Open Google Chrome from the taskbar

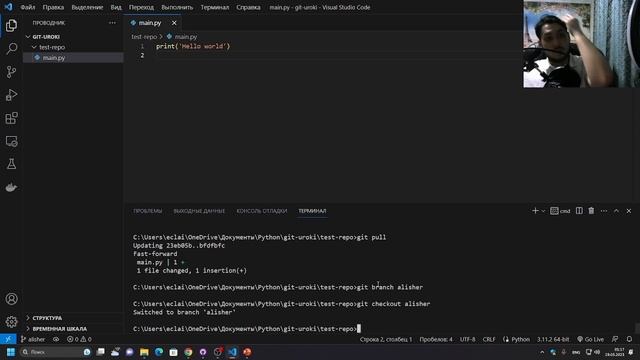click(x=188, y=352)
